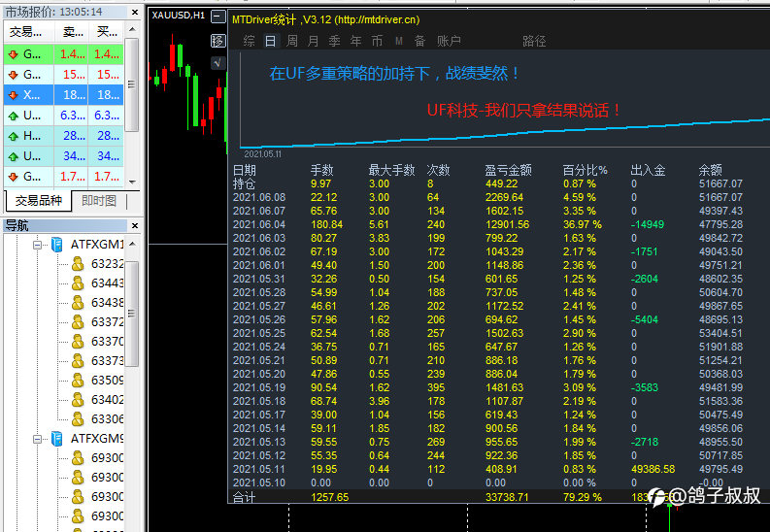770x532 pixels.
Task: Click the 交易... column header in market watch
Action: (x=28, y=32)
